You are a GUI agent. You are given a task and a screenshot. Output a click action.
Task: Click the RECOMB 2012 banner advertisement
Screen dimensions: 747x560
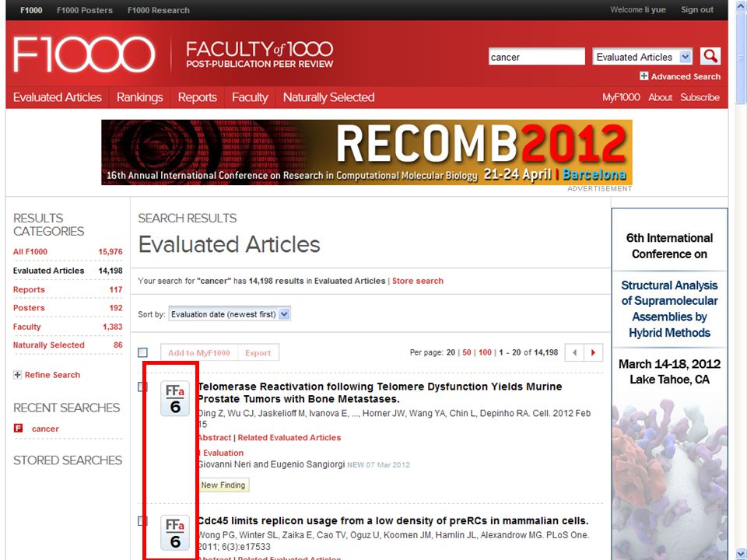click(366, 152)
